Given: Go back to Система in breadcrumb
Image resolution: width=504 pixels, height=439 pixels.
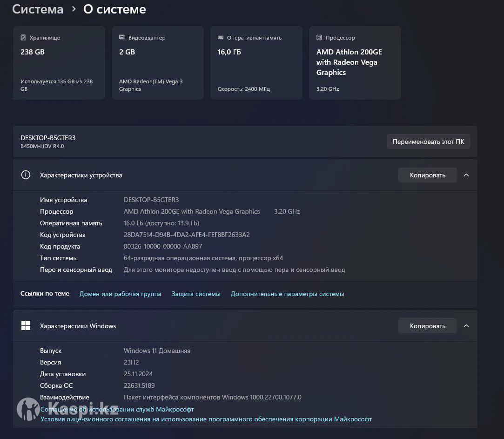Looking at the screenshot, I should pos(38,9).
